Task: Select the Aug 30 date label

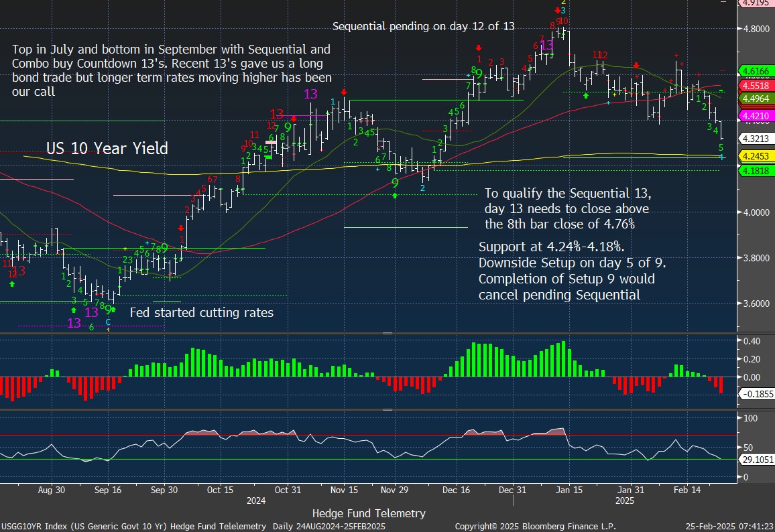Action: pos(52,490)
